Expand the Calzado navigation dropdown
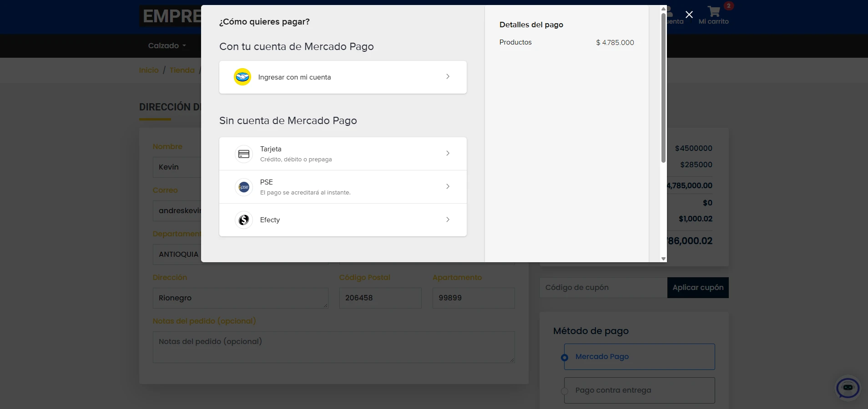 coord(167,45)
